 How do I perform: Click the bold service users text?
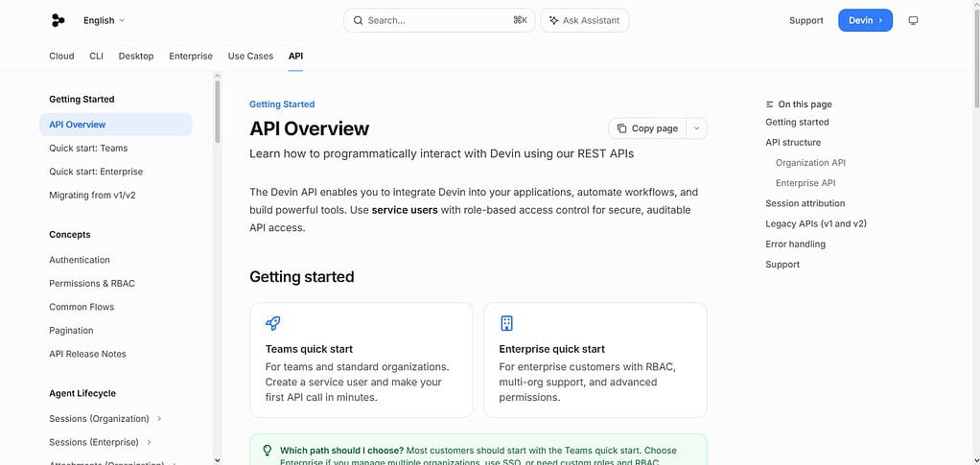point(405,210)
